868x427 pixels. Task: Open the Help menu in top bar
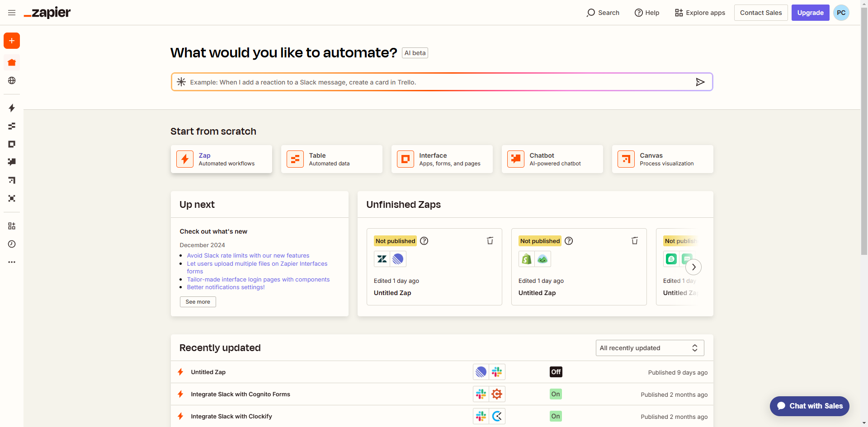point(647,13)
